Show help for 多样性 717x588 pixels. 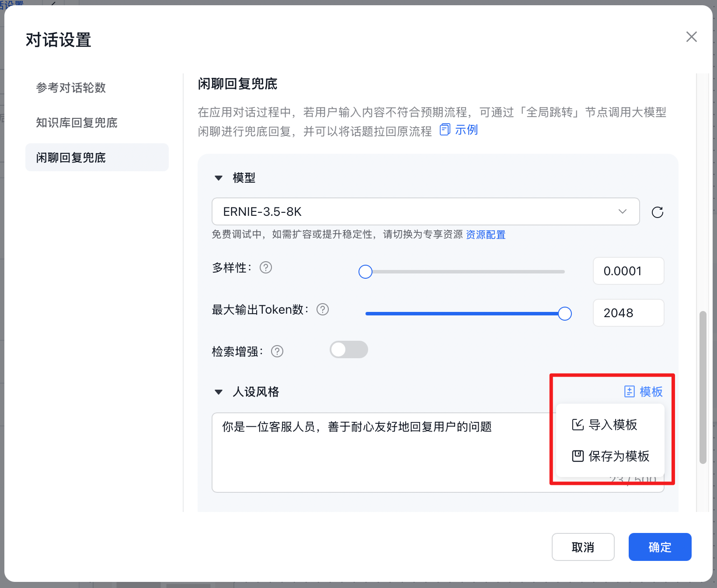266,267
